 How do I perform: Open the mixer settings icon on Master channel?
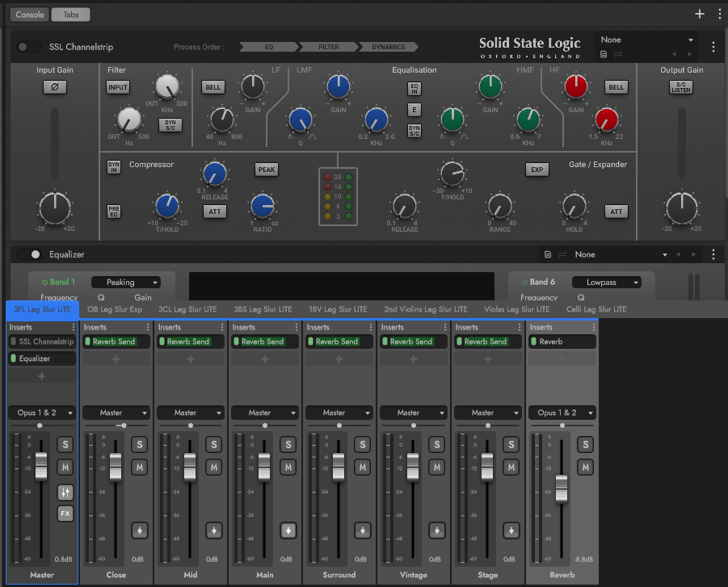click(65, 492)
